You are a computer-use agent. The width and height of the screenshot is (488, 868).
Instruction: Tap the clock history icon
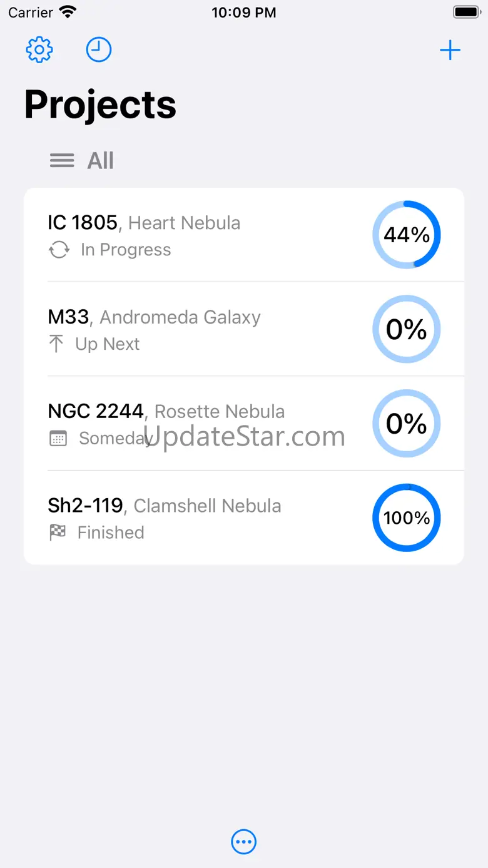[99, 50]
